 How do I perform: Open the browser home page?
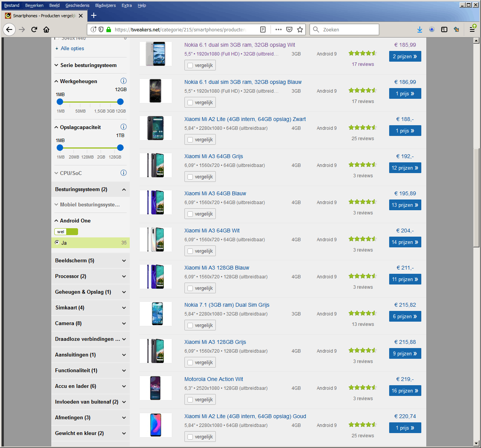46,29
